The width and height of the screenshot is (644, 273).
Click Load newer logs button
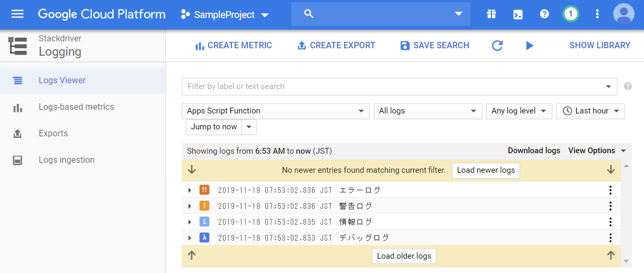click(486, 170)
